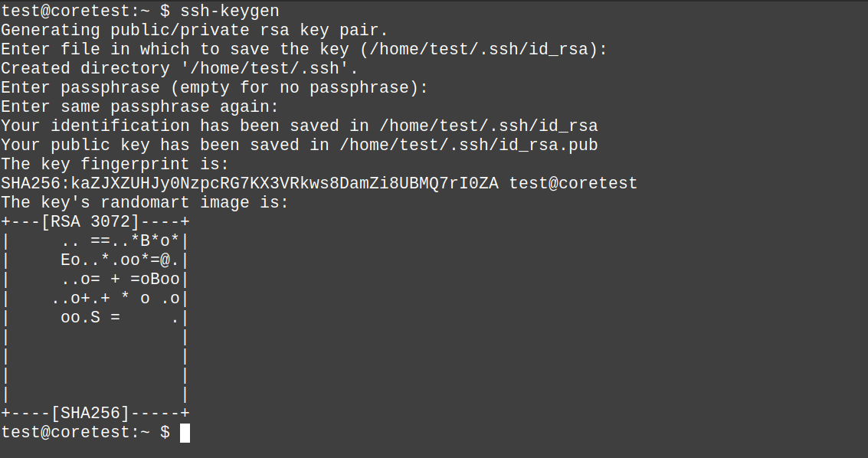The image size is (868, 458).
Task: Click the bottom test@coretest shell prompt
Action: [x=75, y=433]
